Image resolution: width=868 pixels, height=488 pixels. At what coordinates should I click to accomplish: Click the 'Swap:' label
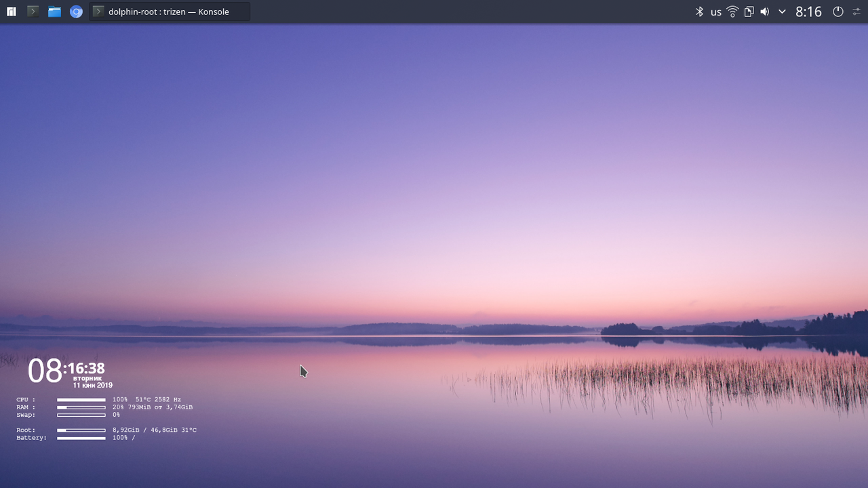(26, 415)
